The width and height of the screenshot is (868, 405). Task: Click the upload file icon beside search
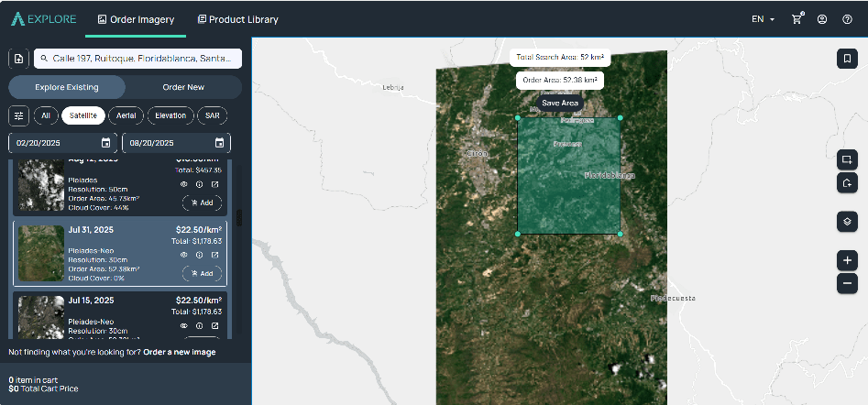tap(18, 59)
